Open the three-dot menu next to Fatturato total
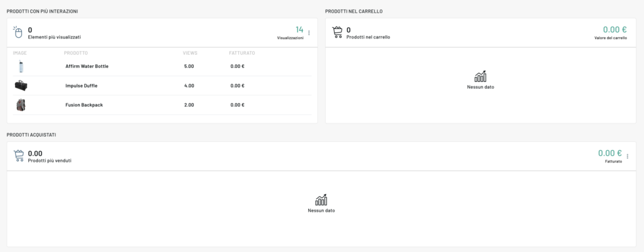Screen dimensions: 644x252 pyautogui.click(x=627, y=156)
